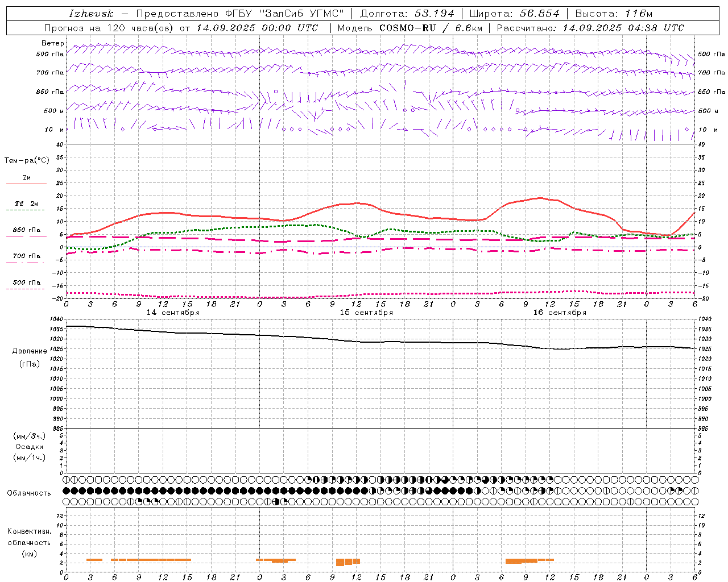Click '700 гПа' in temperature legend
The image size is (728, 582).
[27, 256]
